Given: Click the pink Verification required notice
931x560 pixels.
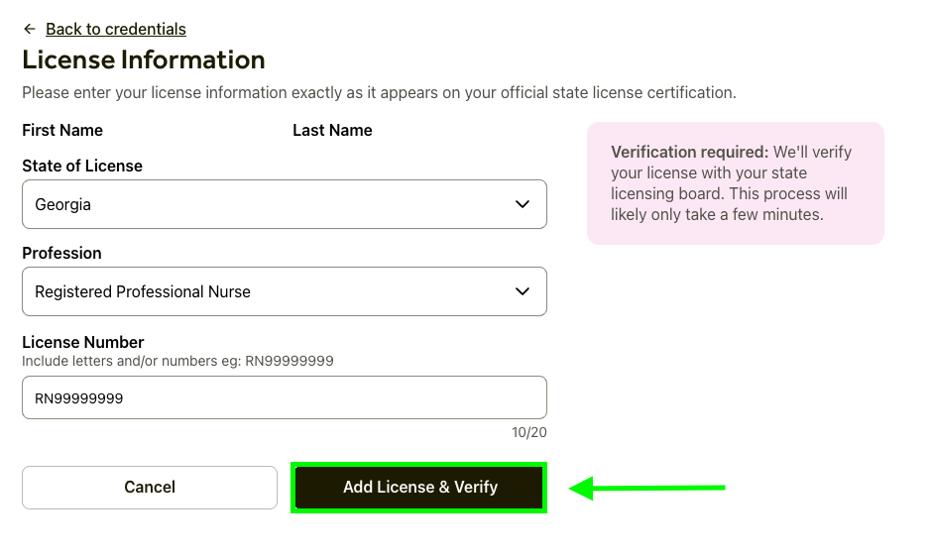Looking at the screenshot, I should point(735,183).
